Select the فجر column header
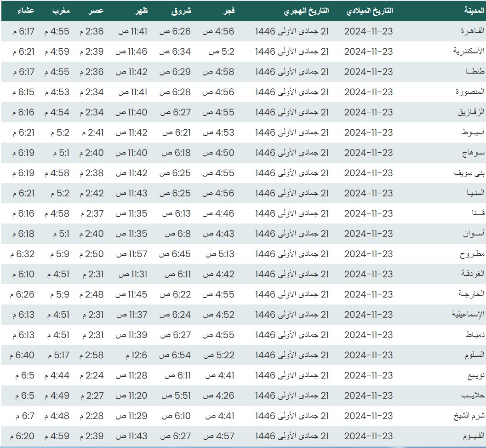This screenshot has height=448, width=486. point(229,11)
